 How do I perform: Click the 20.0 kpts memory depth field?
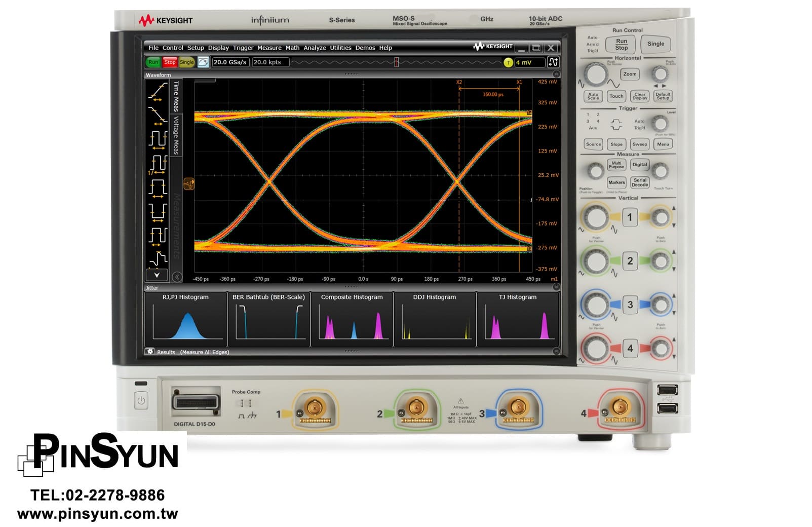(x=270, y=62)
